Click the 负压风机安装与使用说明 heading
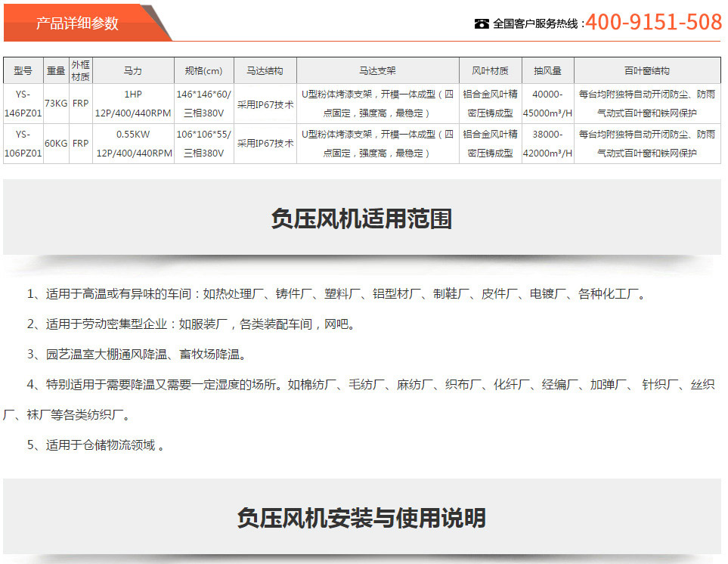Image resolution: width=728 pixels, height=564 pixels. click(361, 518)
